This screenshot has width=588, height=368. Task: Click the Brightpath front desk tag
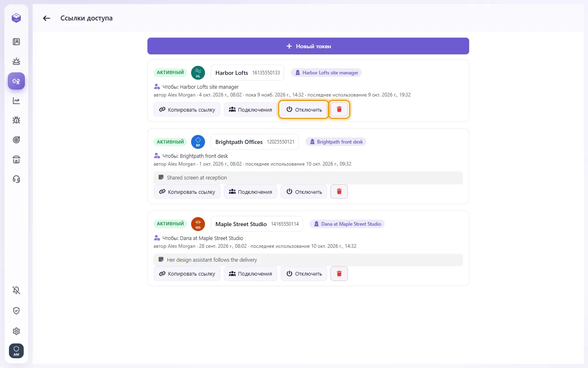(x=336, y=142)
